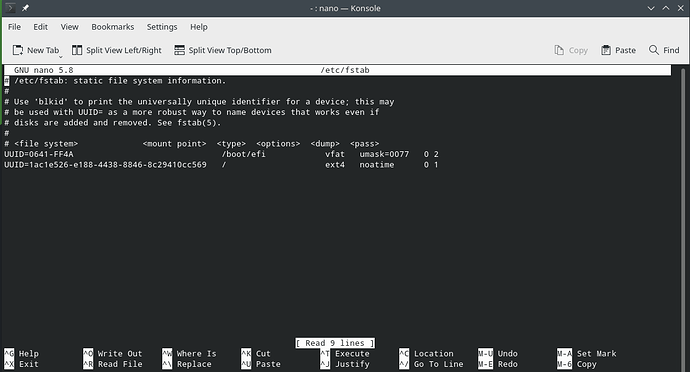The image size is (690, 372).
Task: Open the Edit menu
Action: click(x=40, y=27)
